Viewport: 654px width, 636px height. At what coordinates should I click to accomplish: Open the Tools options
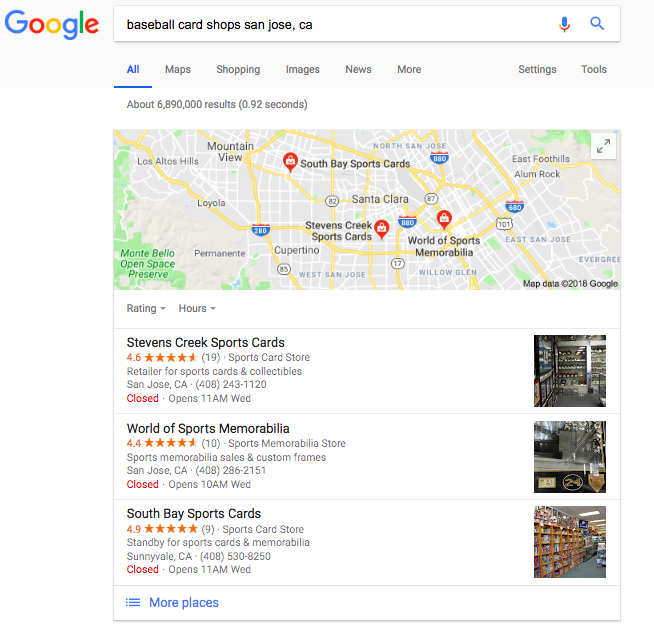coord(594,69)
